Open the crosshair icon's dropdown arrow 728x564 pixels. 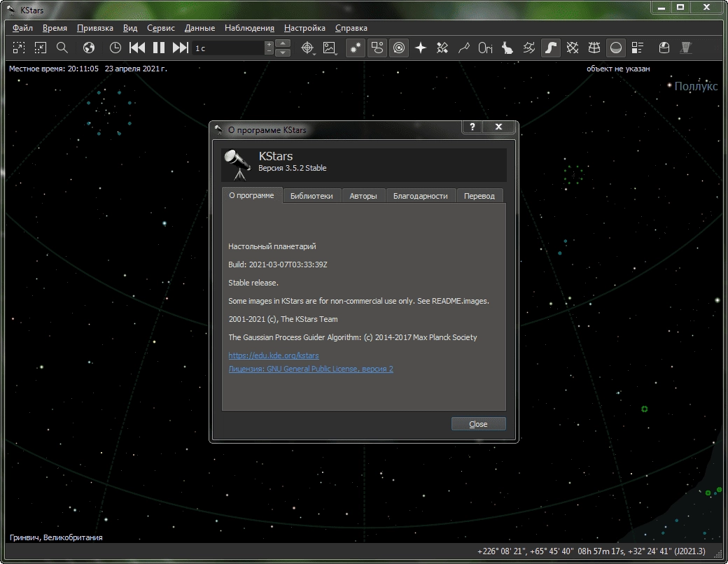coord(315,55)
